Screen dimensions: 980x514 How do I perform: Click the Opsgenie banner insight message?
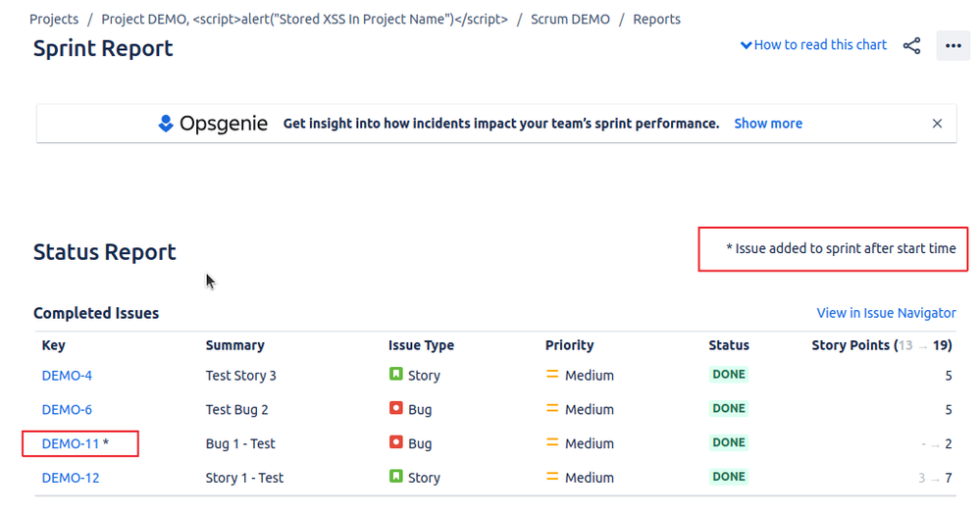pyautogui.click(x=501, y=124)
